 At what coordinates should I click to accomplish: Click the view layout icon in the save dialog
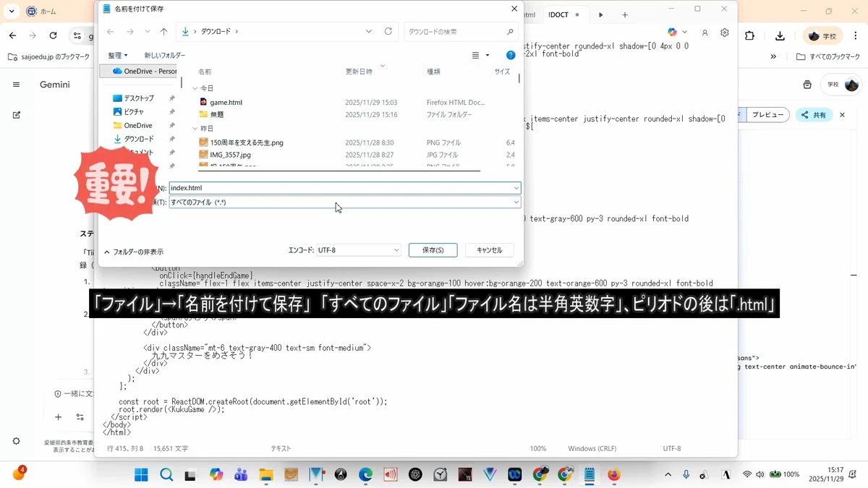(x=475, y=55)
